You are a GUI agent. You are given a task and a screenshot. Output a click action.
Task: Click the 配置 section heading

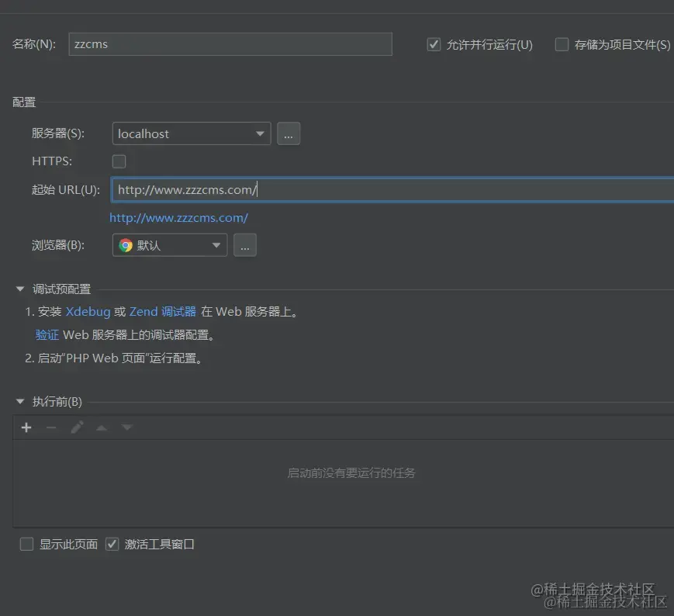click(24, 102)
